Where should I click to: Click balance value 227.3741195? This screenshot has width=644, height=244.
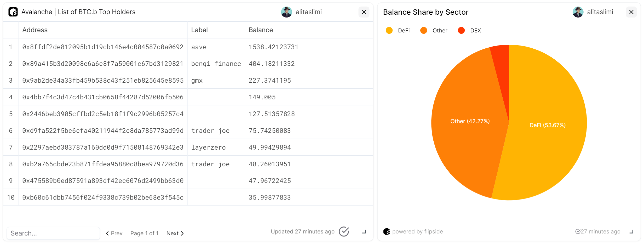coord(270,81)
